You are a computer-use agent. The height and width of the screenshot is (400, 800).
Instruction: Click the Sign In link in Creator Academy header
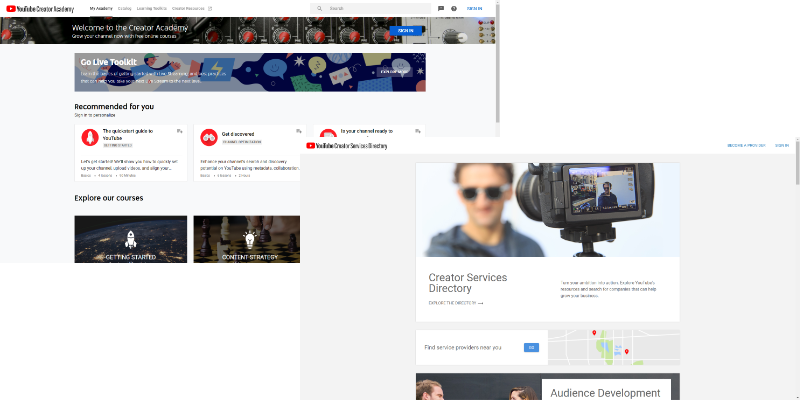(474, 9)
